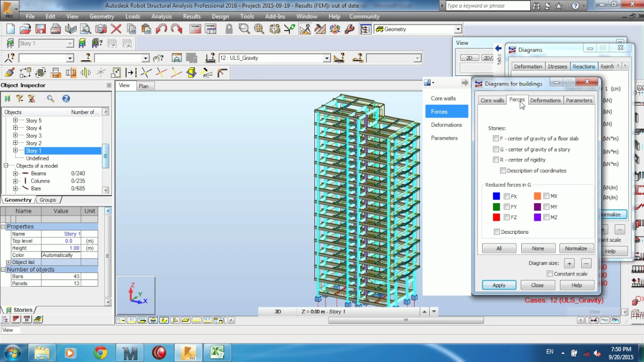Screen dimensions: 644x362
Task: Check the FY reduced force box
Action: coord(507,207)
